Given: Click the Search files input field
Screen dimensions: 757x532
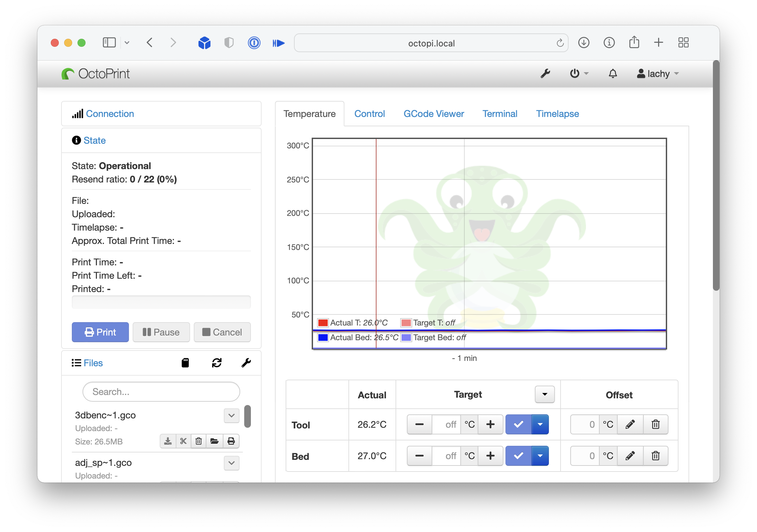Looking at the screenshot, I should [x=161, y=390].
